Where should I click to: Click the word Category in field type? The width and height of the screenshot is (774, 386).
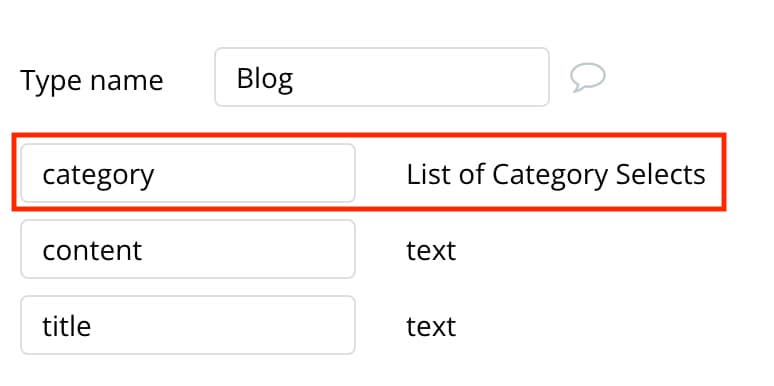tap(550, 176)
